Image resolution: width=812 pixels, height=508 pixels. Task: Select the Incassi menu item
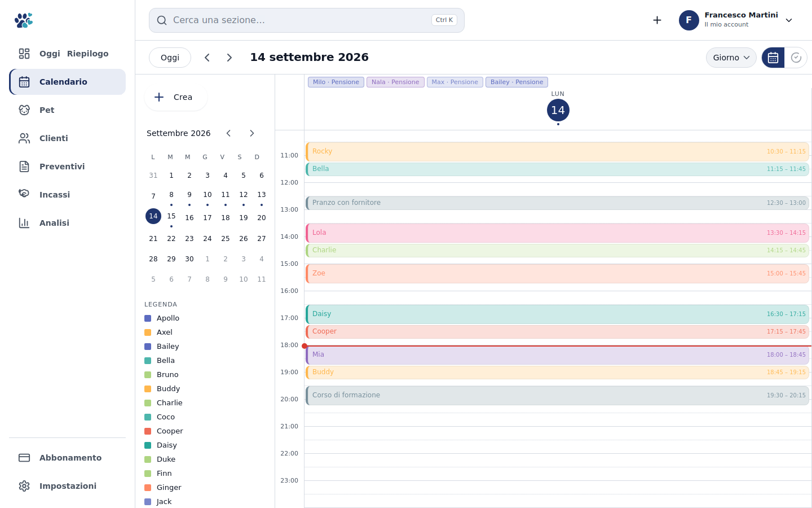pyautogui.click(x=67, y=195)
